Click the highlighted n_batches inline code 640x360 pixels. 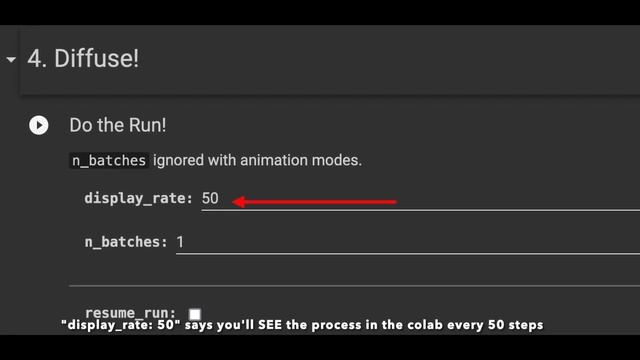click(109, 160)
